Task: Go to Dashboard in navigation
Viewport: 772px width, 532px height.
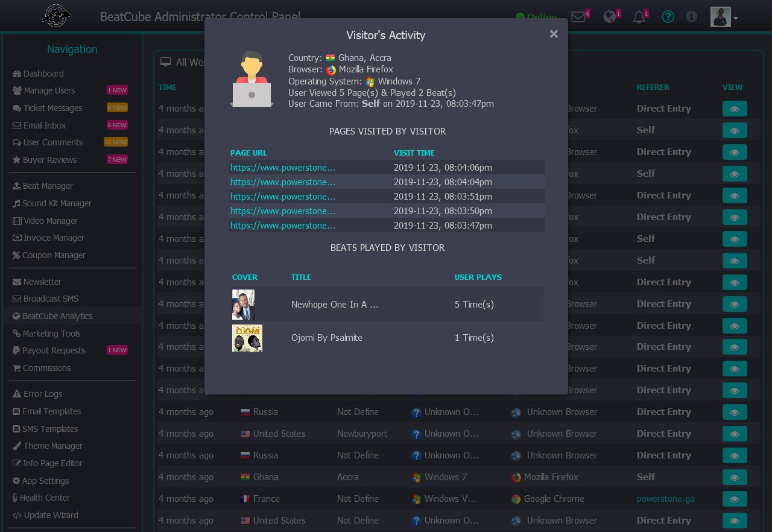Action: [x=38, y=74]
